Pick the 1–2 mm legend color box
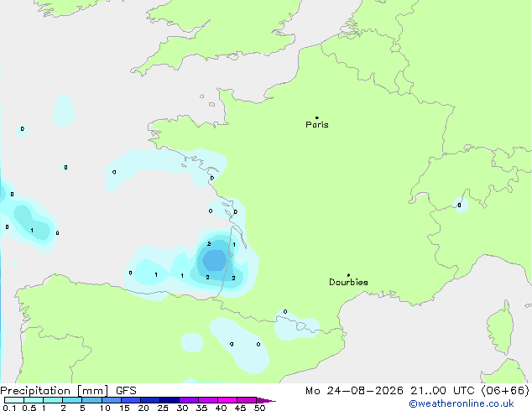This screenshot has height=411, width=532. (x=53, y=400)
